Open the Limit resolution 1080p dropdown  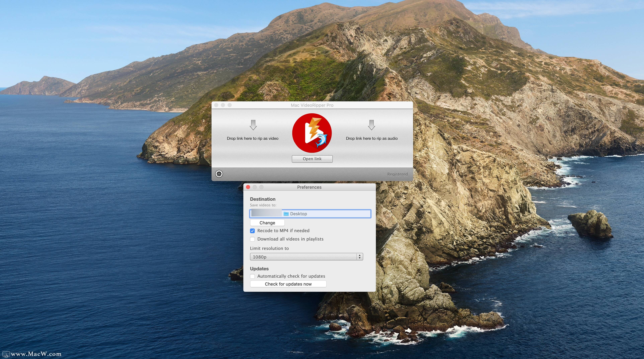click(306, 257)
